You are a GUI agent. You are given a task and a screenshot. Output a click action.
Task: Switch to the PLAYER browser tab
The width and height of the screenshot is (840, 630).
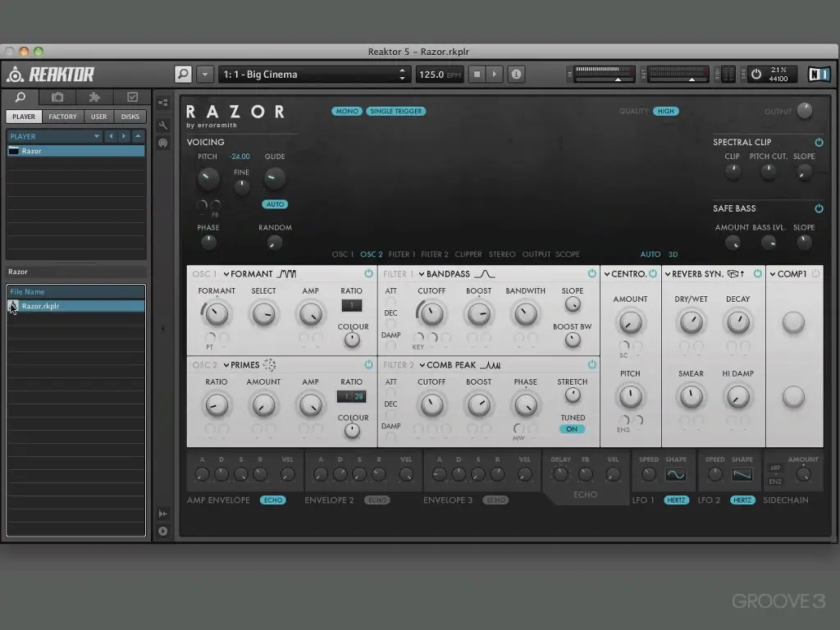24,116
